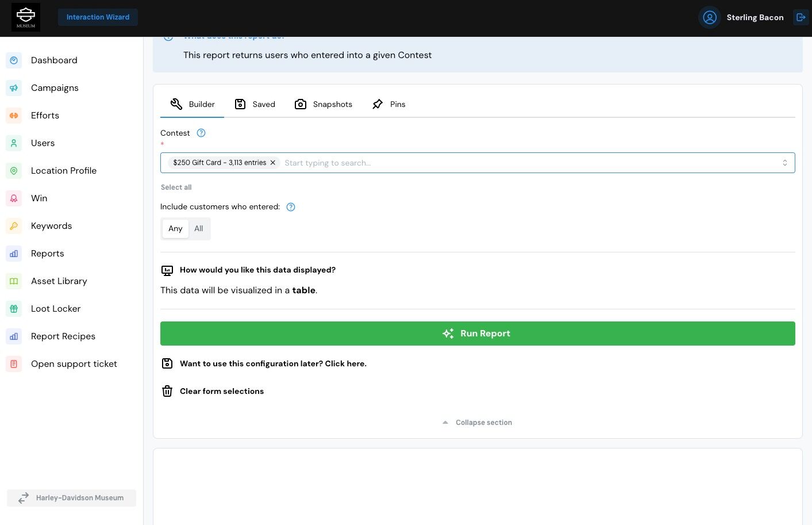Click the Keywords key icon
812x525 pixels.
point(14,226)
